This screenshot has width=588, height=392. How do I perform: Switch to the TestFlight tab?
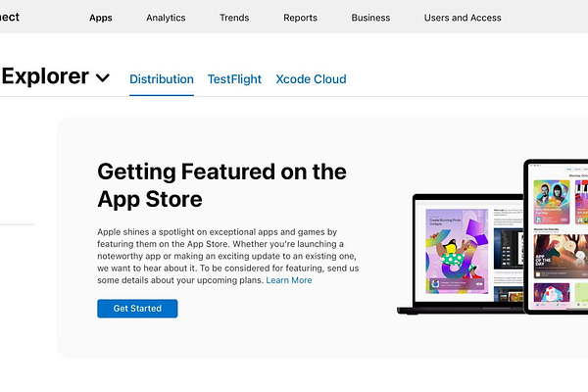[234, 79]
